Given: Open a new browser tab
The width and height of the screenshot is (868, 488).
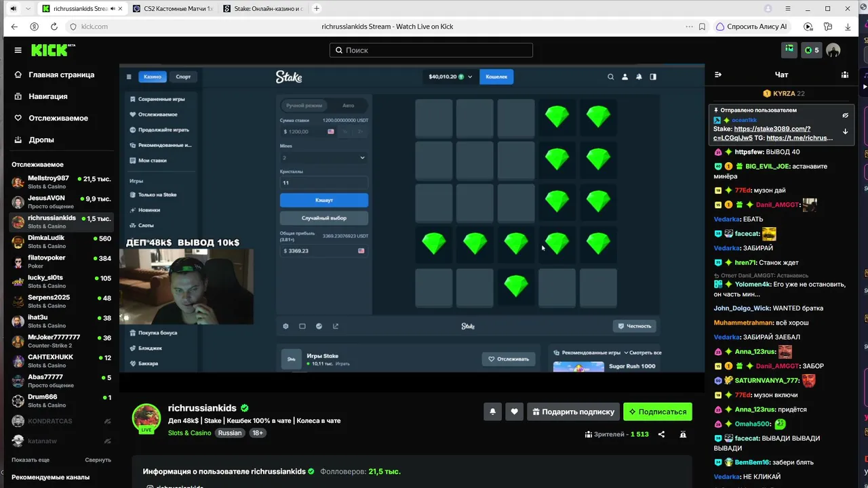Looking at the screenshot, I should [316, 9].
